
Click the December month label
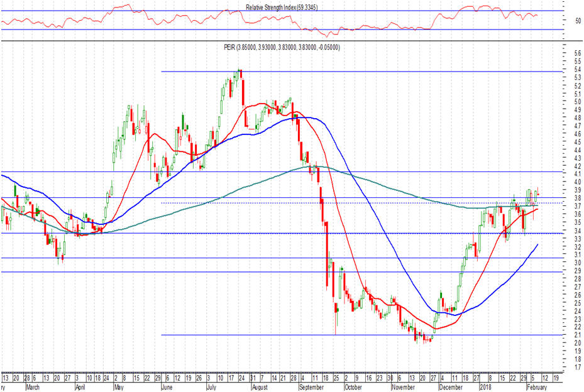(x=451, y=387)
